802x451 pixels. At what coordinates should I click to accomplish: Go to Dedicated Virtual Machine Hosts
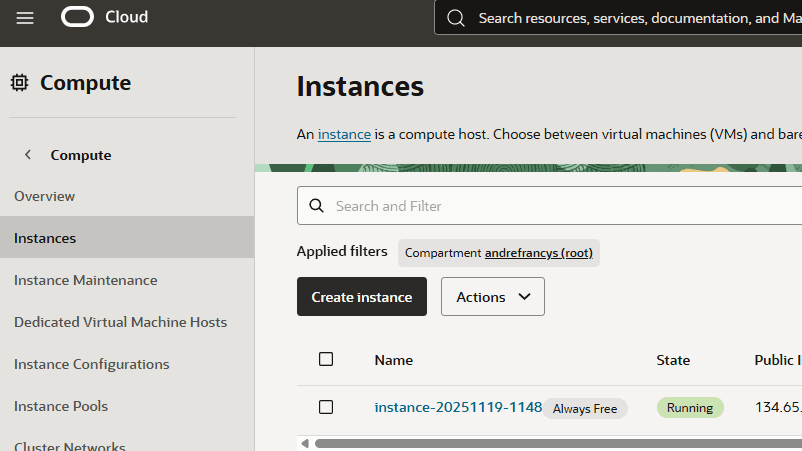(x=120, y=322)
